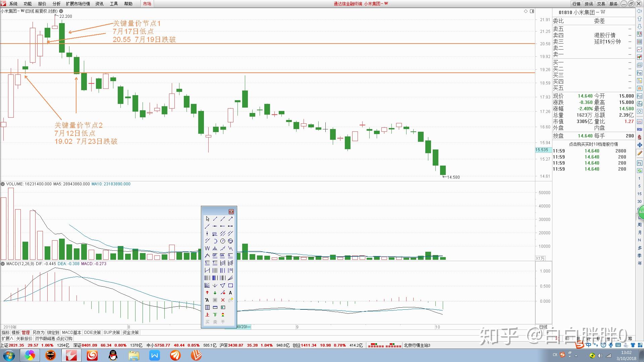Open the 分析 menu
This screenshot has height=362, width=644.
tap(56, 4)
